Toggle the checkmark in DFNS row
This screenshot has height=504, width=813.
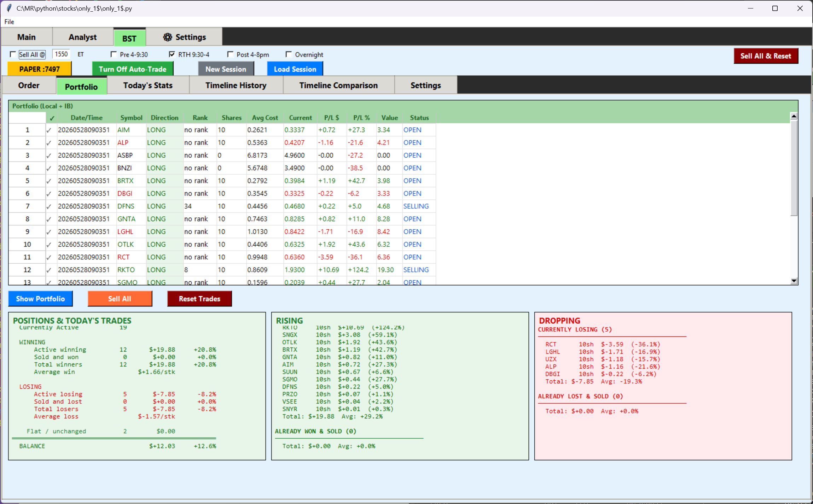pyautogui.click(x=49, y=206)
